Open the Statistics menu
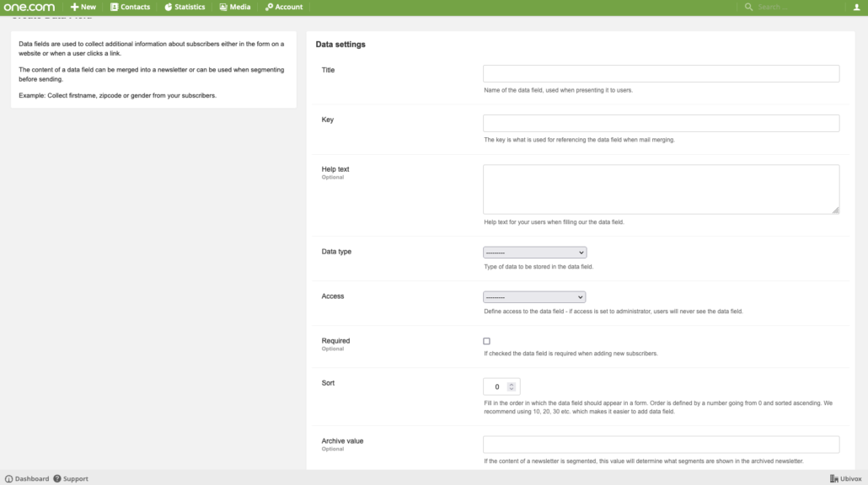 coord(185,8)
